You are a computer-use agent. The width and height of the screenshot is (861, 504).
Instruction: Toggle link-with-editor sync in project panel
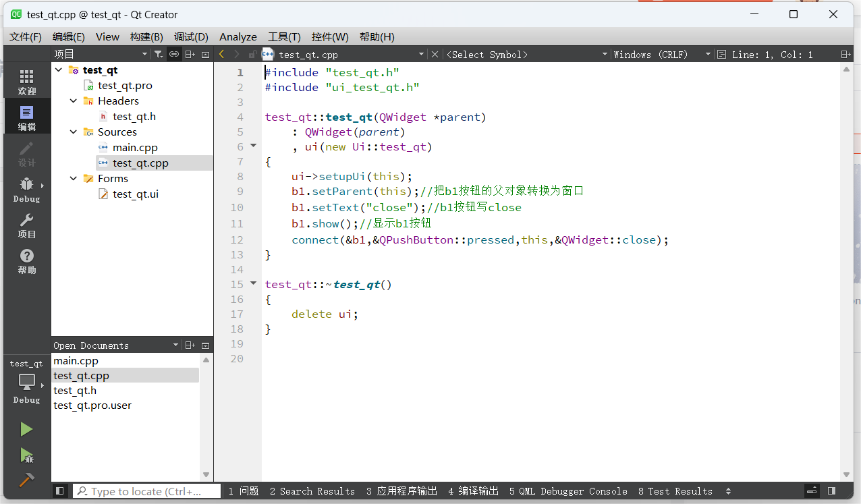tap(173, 54)
